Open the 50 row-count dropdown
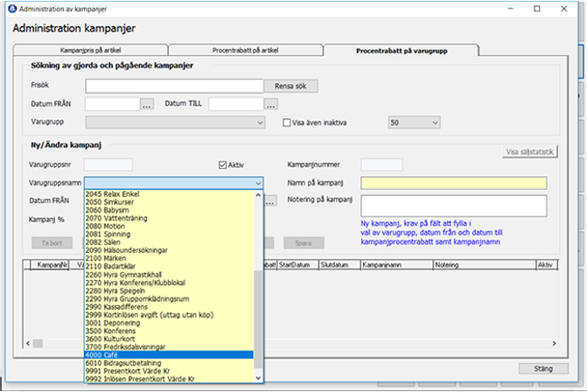 (414, 122)
